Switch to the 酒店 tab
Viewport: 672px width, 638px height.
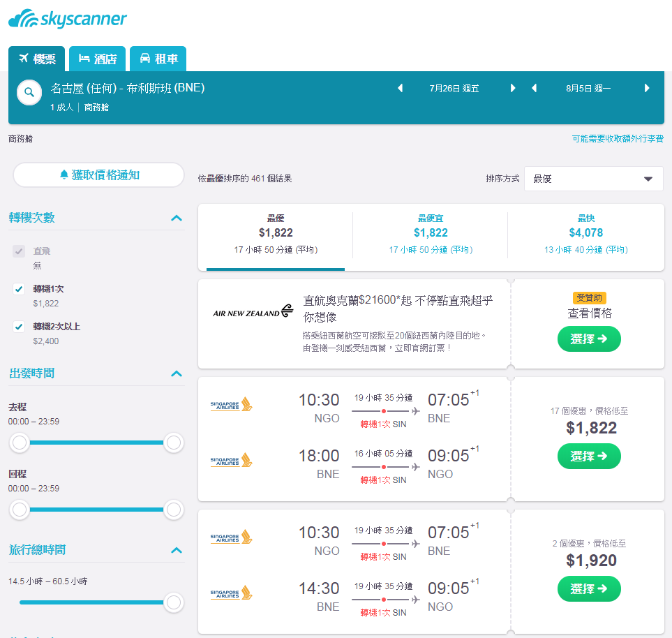point(97,59)
